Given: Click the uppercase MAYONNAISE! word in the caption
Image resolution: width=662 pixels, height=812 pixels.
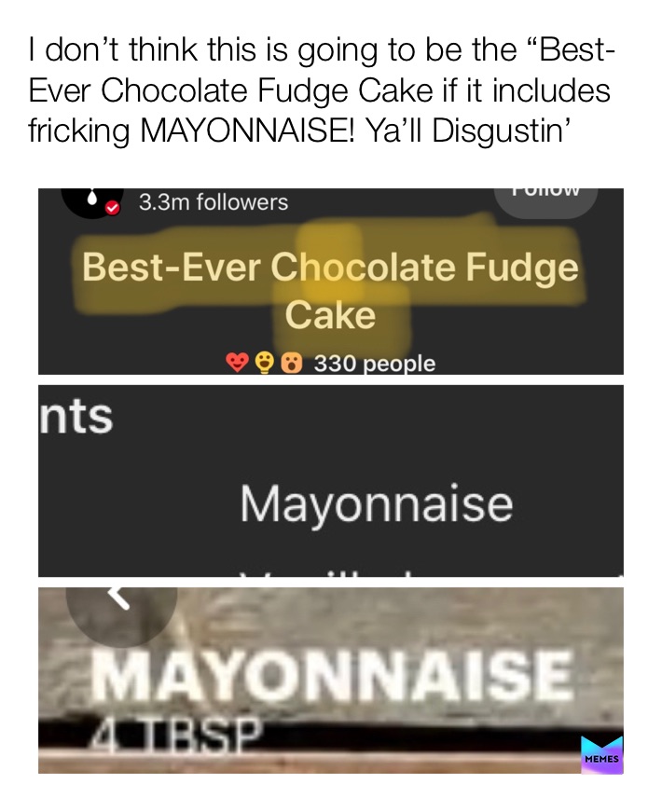Looking at the screenshot, I should [248, 130].
